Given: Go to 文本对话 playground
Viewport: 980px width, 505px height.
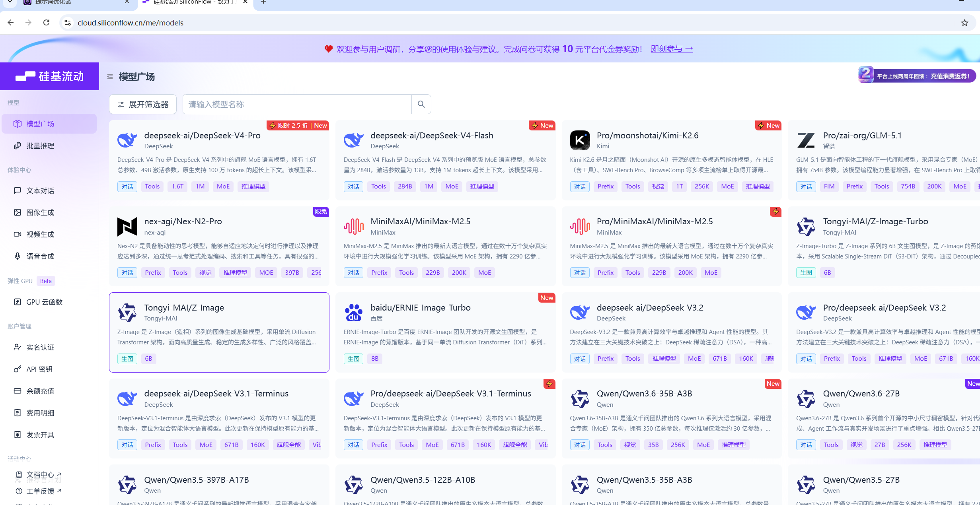Looking at the screenshot, I should click(49, 190).
